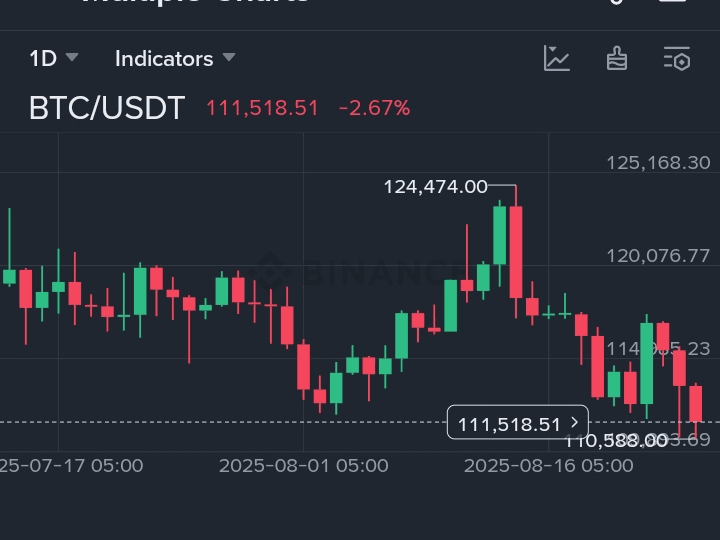
Task: Select the big red candle below 124,474.00
Action: (x=516, y=252)
